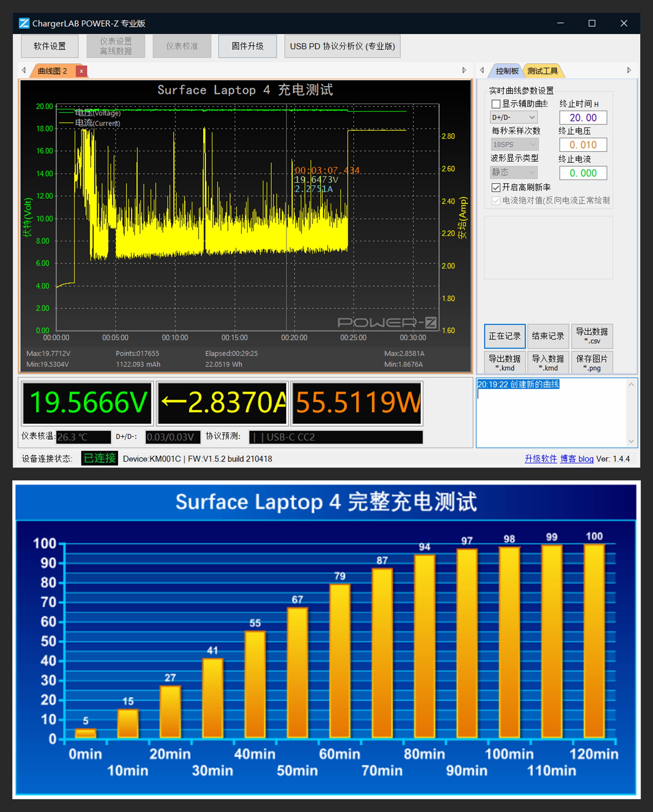The width and height of the screenshot is (653, 812).
Task: Click Ver: 1.4.4 version text
Action: [x=613, y=459]
